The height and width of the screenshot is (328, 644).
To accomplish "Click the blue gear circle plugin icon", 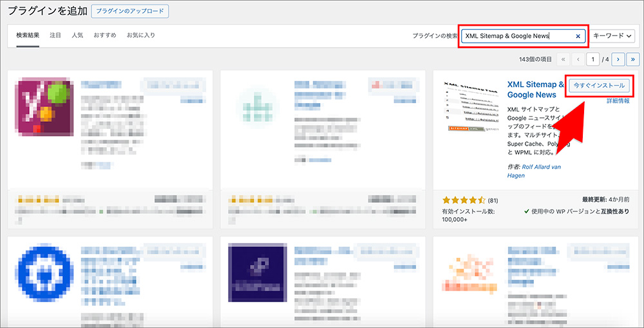I will (46, 273).
